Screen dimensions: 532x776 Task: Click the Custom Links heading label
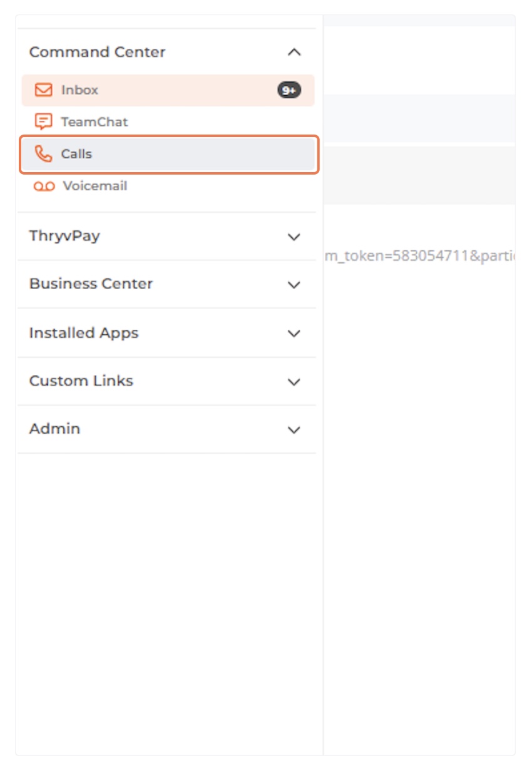click(x=81, y=380)
